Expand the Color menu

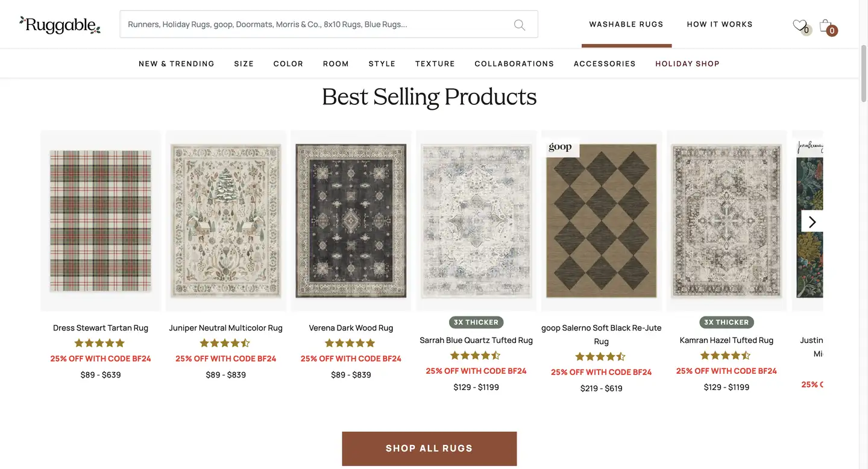[288, 64]
